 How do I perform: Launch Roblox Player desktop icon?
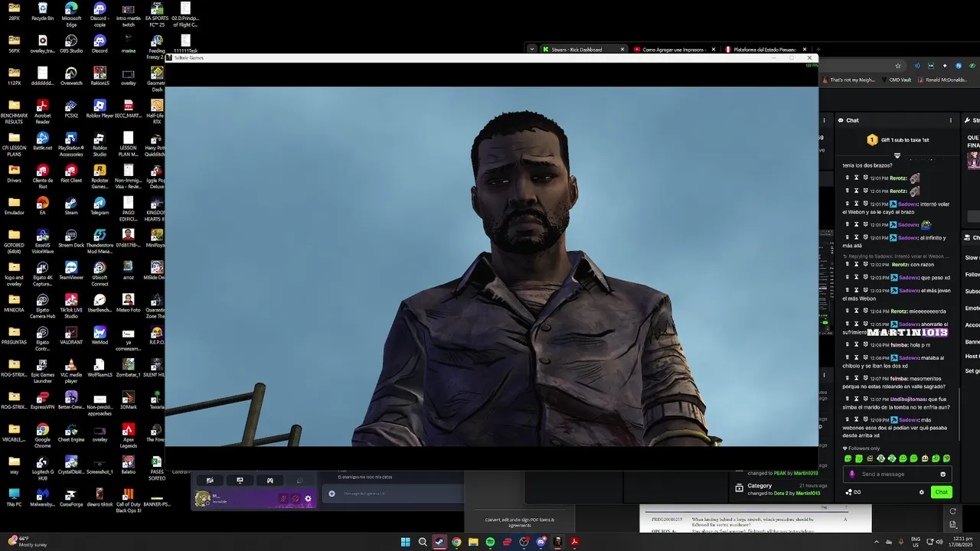(x=100, y=109)
